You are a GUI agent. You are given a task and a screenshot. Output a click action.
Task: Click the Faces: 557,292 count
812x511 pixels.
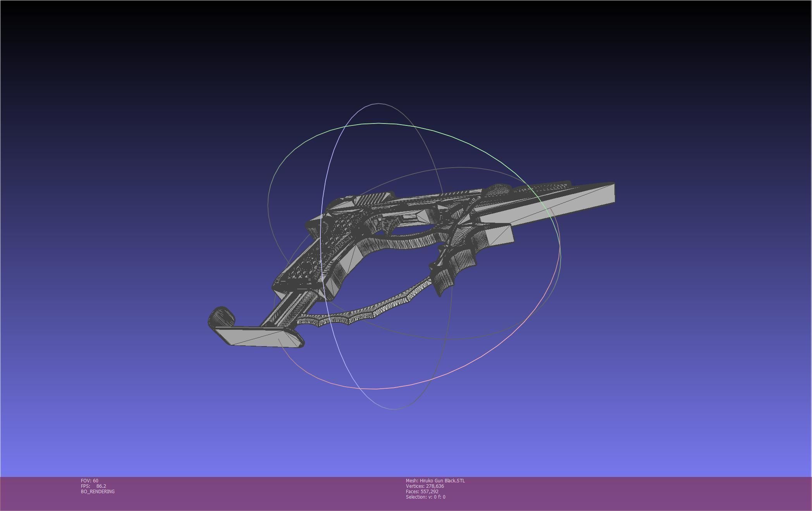coord(422,491)
